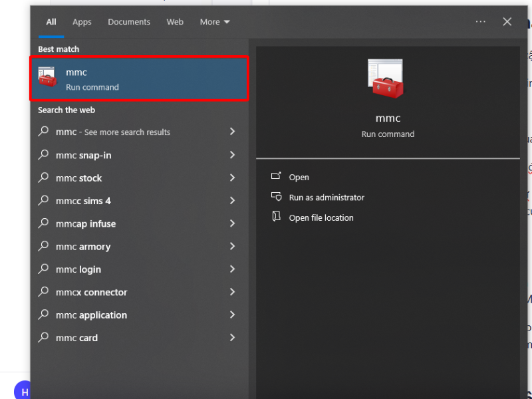Switch to the All tab
The image size is (532, 399).
(x=51, y=22)
